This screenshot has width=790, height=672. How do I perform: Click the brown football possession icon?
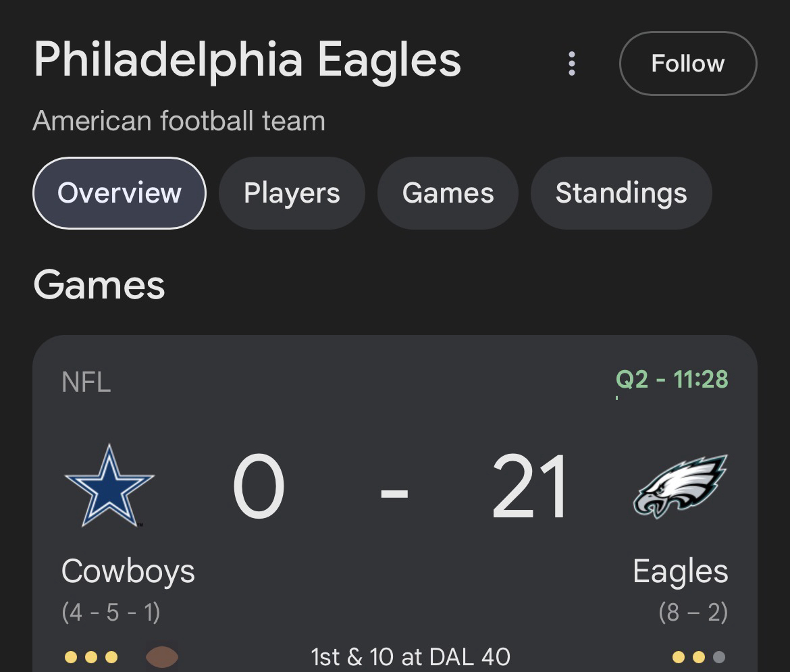click(x=162, y=657)
